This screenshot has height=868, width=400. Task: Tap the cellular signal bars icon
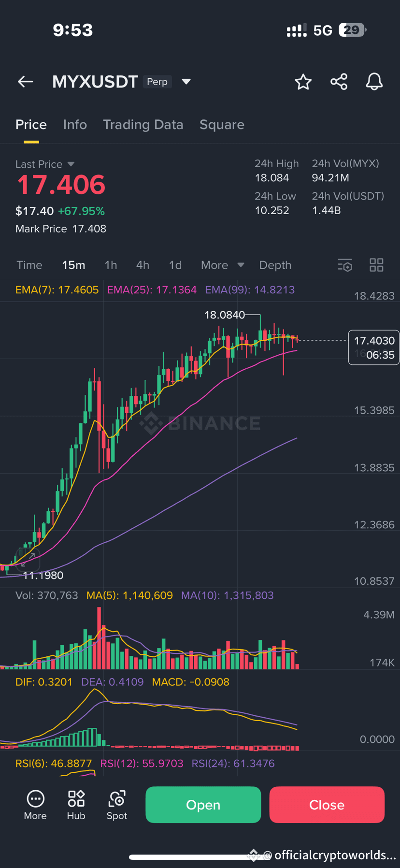297,31
